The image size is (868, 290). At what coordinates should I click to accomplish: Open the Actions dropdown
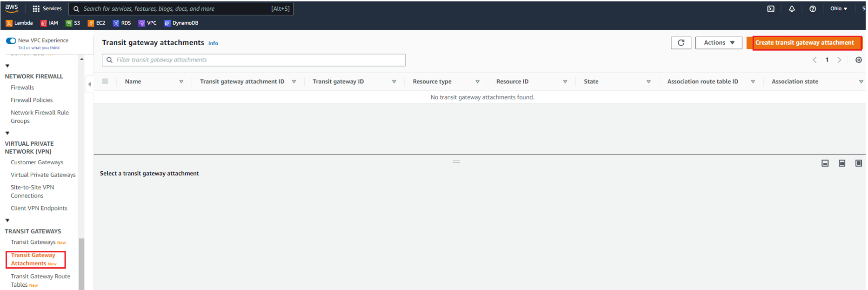pyautogui.click(x=719, y=43)
